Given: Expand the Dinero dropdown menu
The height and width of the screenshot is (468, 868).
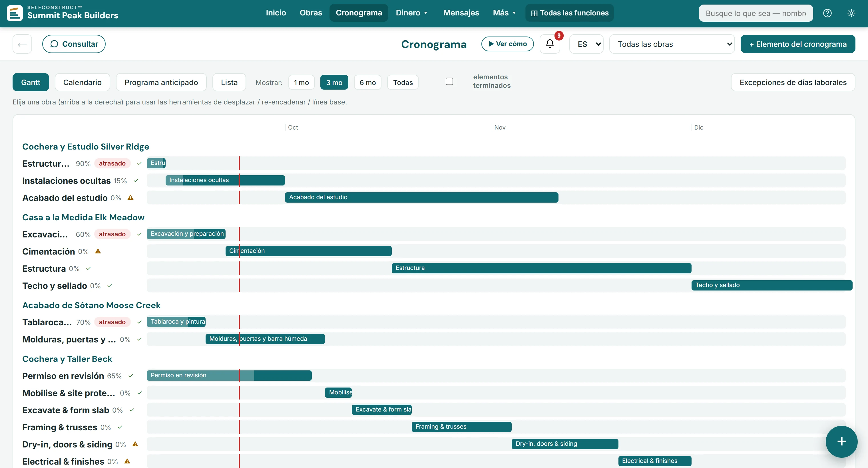Looking at the screenshot, I should [x=411, y=13].
